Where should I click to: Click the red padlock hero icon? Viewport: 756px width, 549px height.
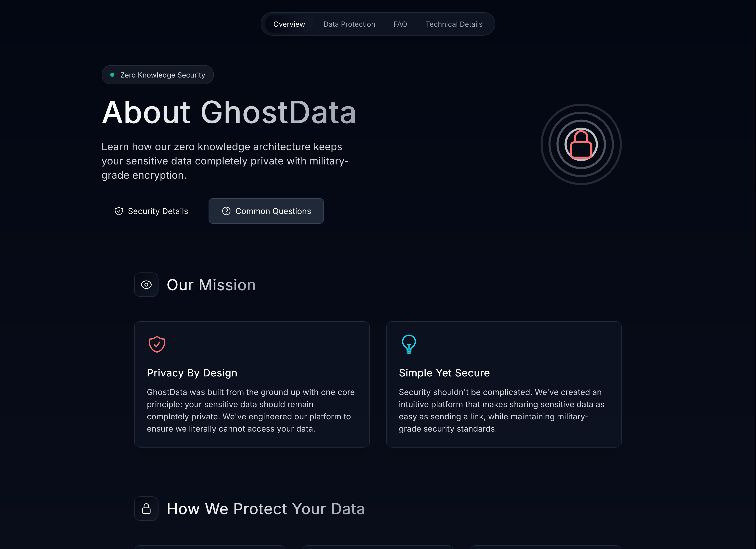pos(581,144)
